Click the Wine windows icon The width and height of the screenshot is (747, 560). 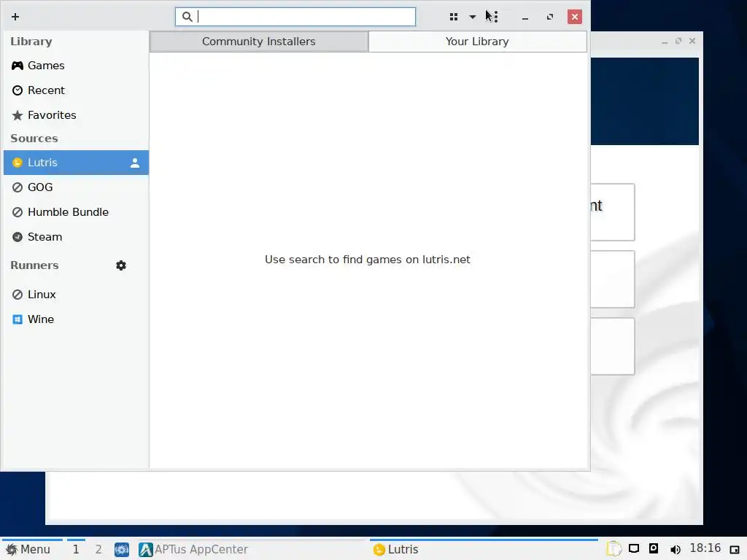tap(18, 319)
